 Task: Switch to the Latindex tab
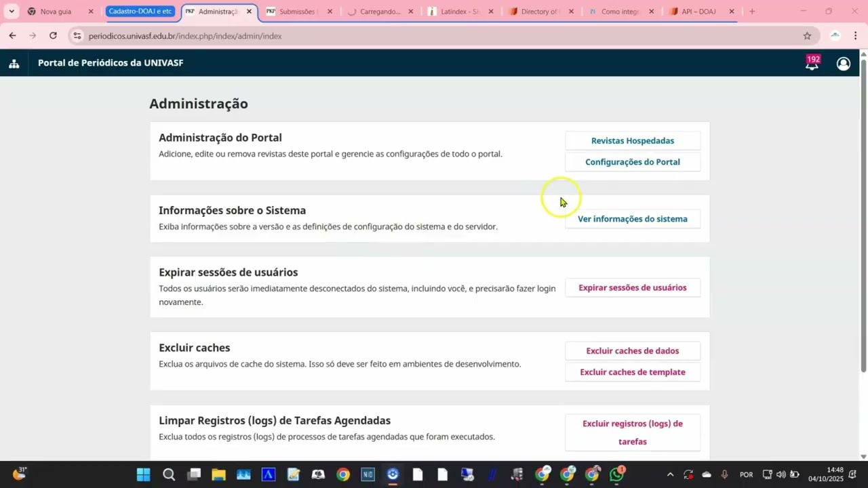point(461,12)
